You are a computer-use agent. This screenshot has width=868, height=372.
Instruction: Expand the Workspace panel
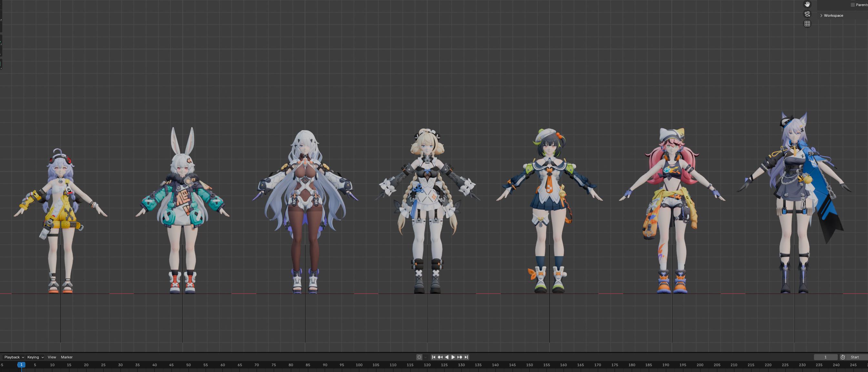(x=822, y=15)
